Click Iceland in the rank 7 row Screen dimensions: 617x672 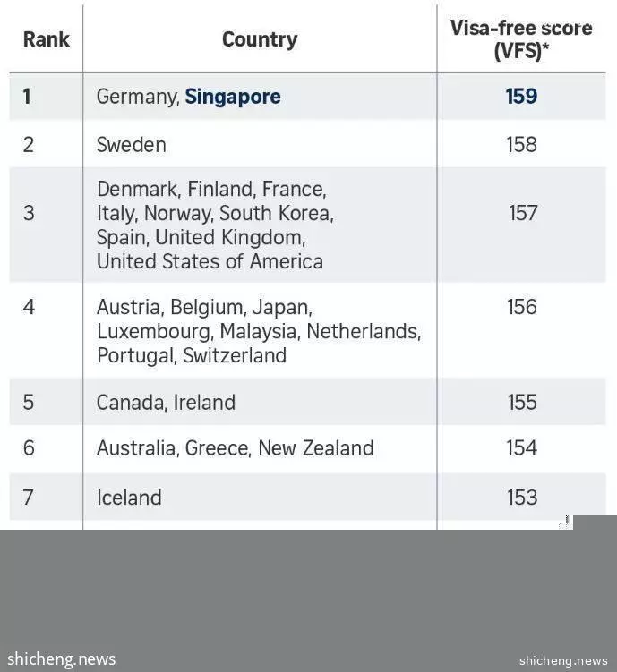point(129,498)
